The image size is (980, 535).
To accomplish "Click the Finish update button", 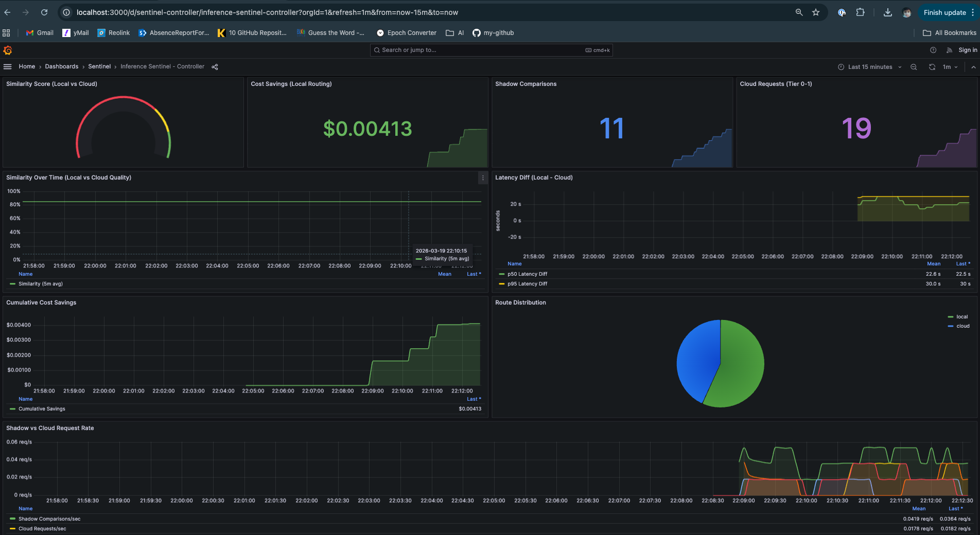I will click(944, 12).
